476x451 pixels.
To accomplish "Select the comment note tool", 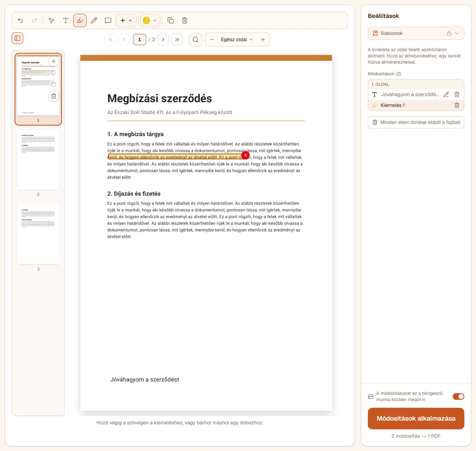I will (108, 20).
